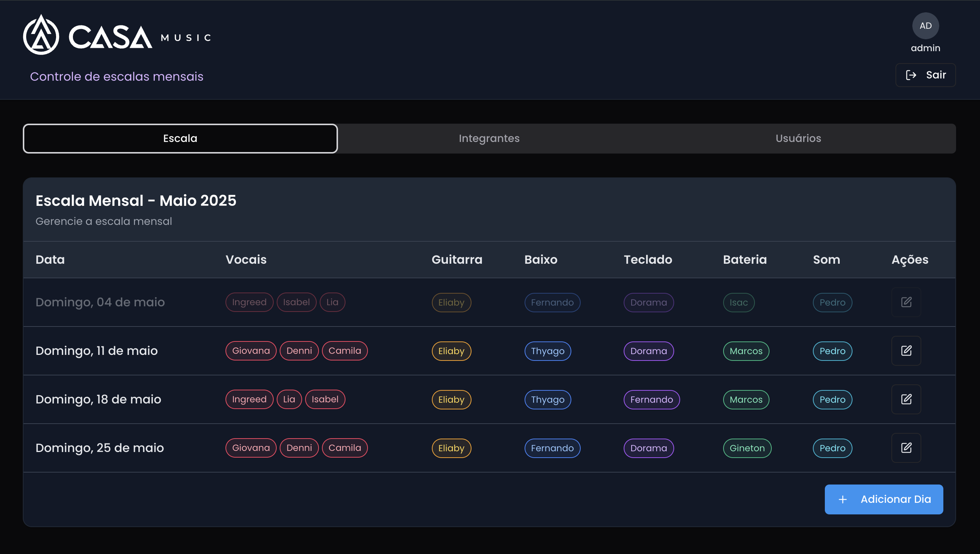Click the Pedro tag on 25 de maio
This screenshot has width=980, height=554.
832,448
